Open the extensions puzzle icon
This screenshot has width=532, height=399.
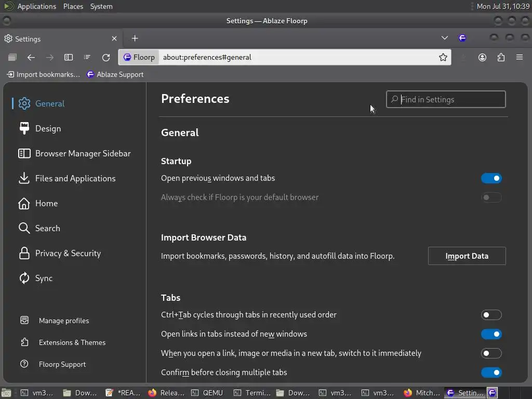pos(501,57)
